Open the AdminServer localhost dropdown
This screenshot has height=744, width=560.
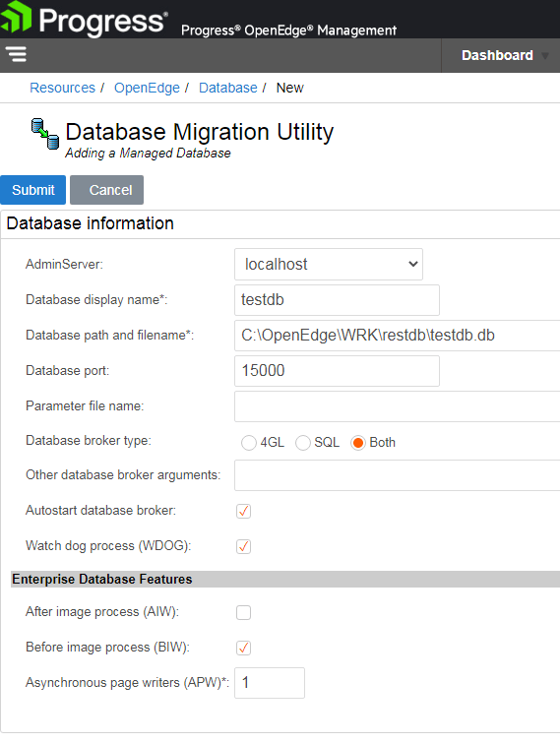click(329, 265)
